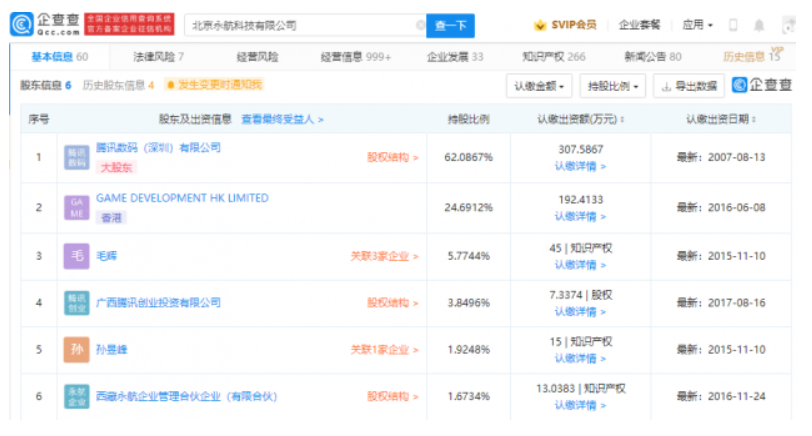
Task: Select the 股东信息 sub-tab
Action: (46, 85)
